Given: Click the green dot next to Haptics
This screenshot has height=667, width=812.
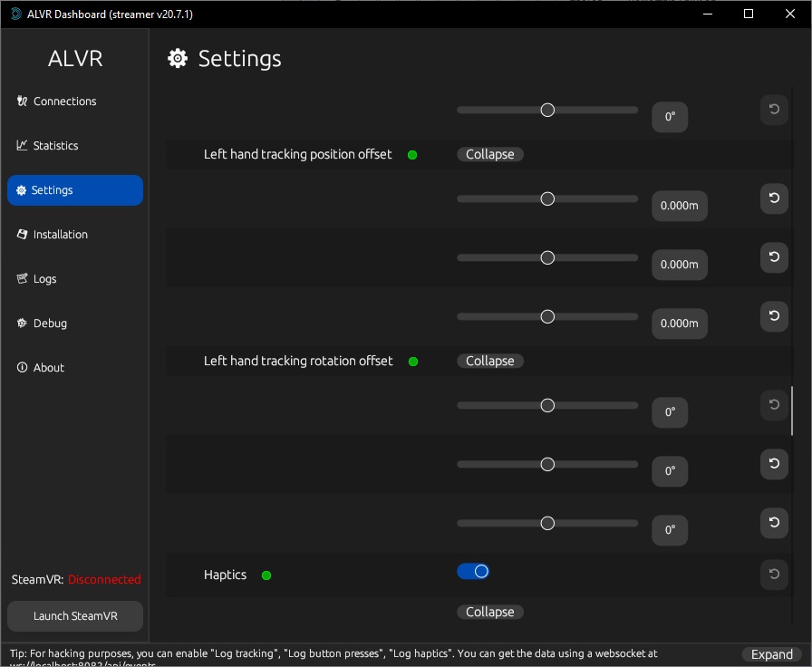Looking at the screenshot, I should [266, 575].
